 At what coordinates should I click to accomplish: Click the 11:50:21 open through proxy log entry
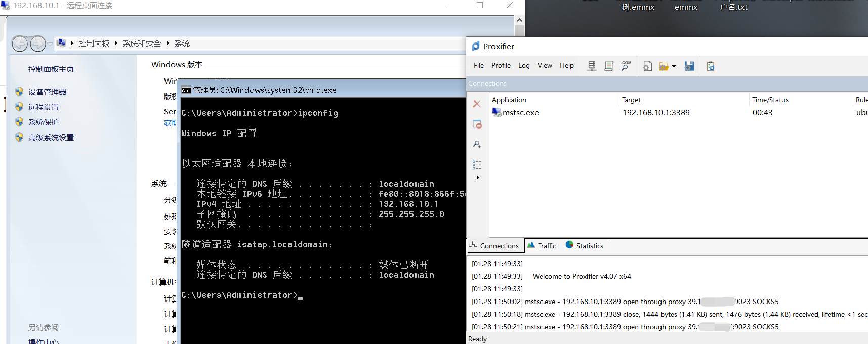click(625, 327)
